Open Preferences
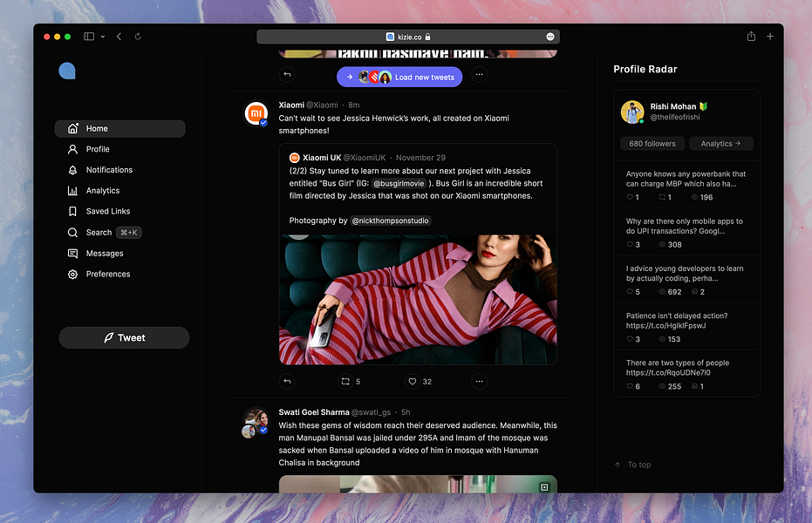Screen dimensions: 812x523 point(99,275)
